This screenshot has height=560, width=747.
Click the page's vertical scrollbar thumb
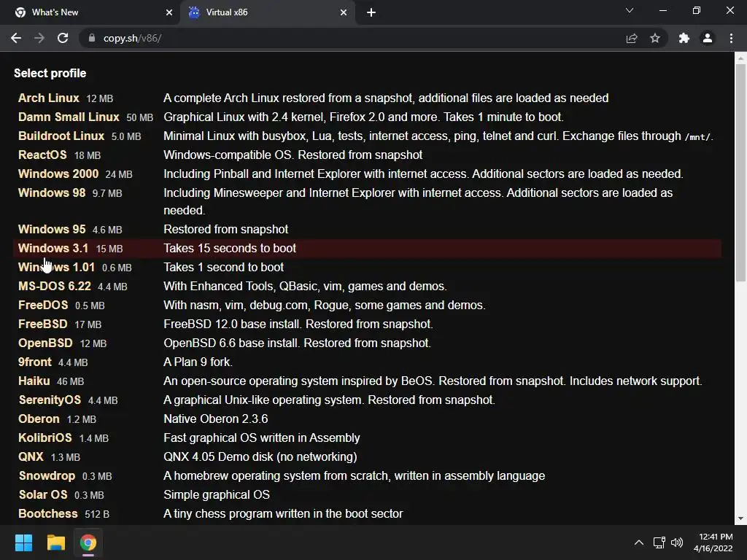[740, 172]
